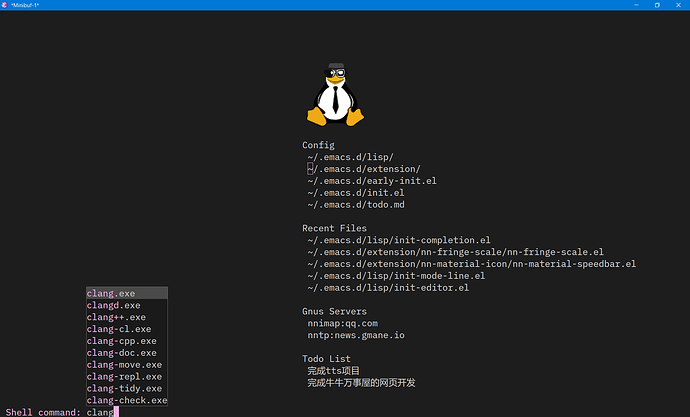
Task: Click the Recent Files section heading
Action: [x=334, y=228]
